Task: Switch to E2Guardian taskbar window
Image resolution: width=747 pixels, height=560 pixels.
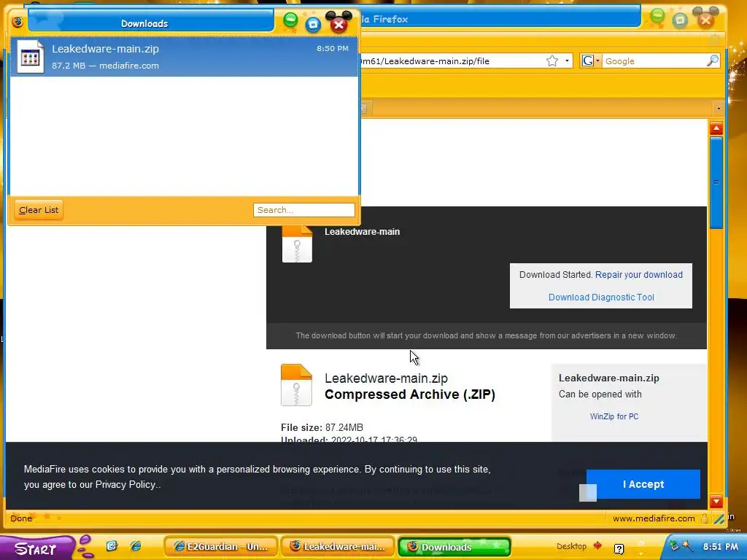Action: (220, 547)
